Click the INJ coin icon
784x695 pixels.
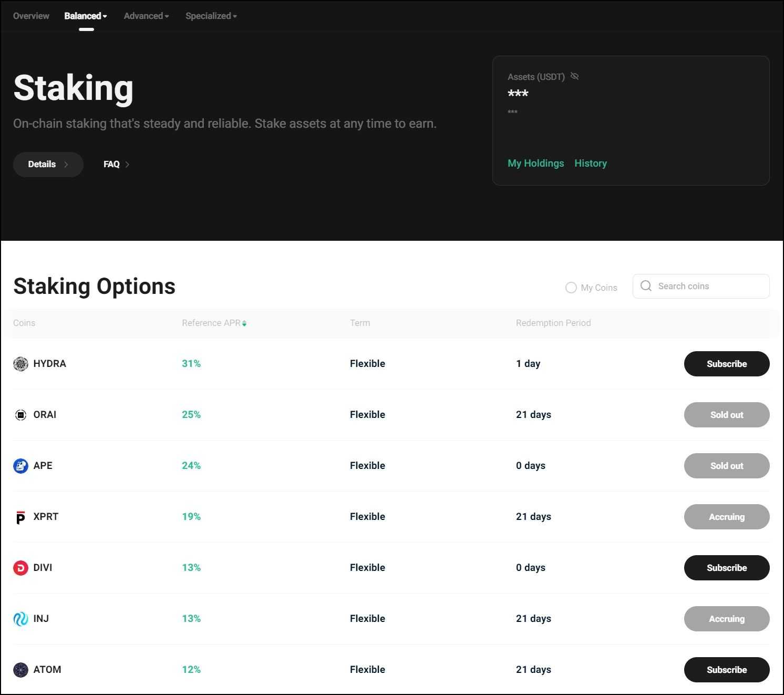[20, 619]
